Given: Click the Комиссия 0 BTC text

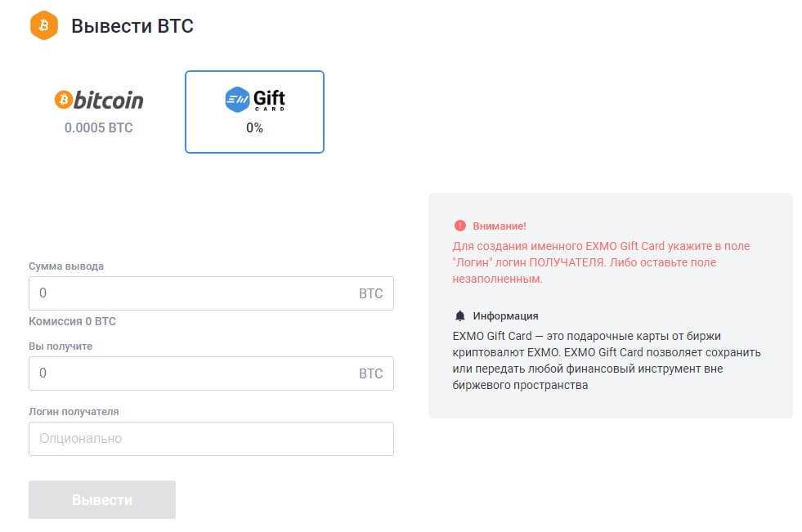Looking at the screenshot, I should (x=72, y=321).
